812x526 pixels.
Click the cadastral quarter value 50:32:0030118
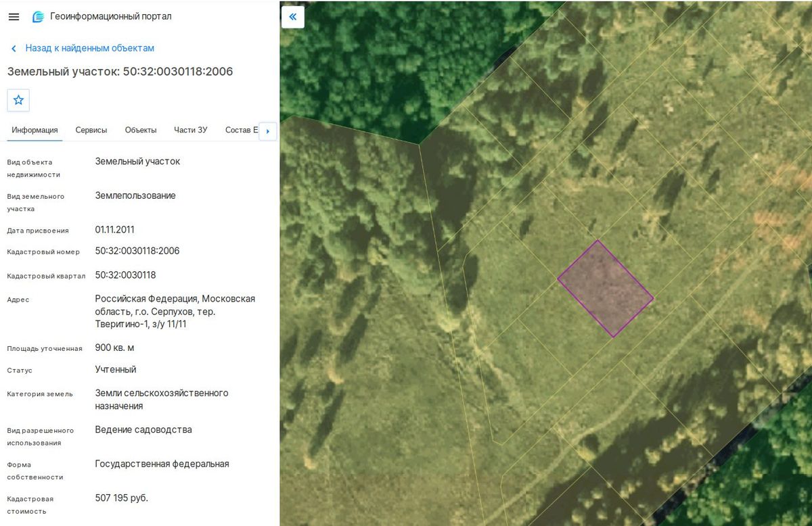tap(126, 275)
